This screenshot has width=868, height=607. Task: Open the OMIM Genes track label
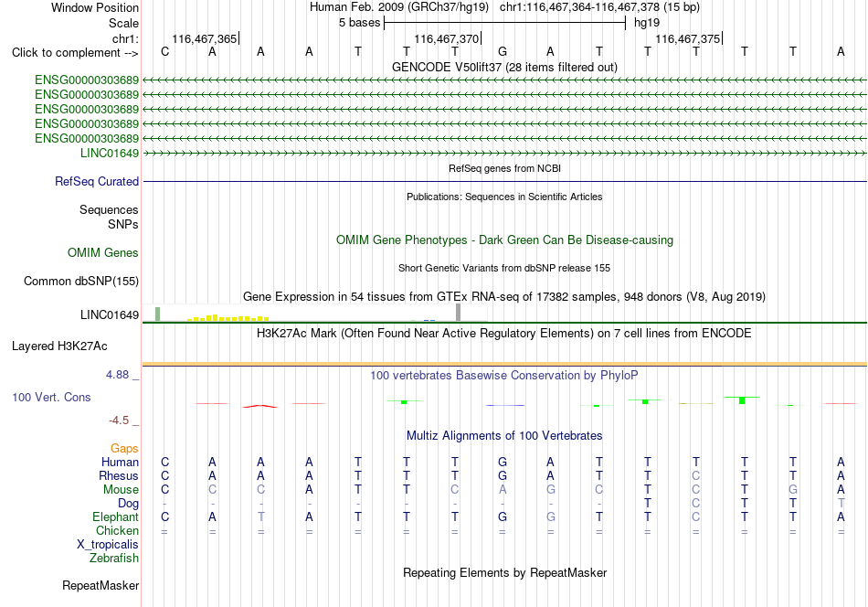coord(103,252)
